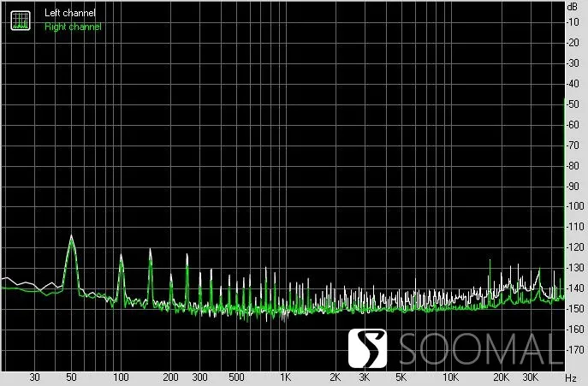This screenshot has height=386, width=588.
Task: Click the 'dB' unit label
Action: tap(573, 7)
